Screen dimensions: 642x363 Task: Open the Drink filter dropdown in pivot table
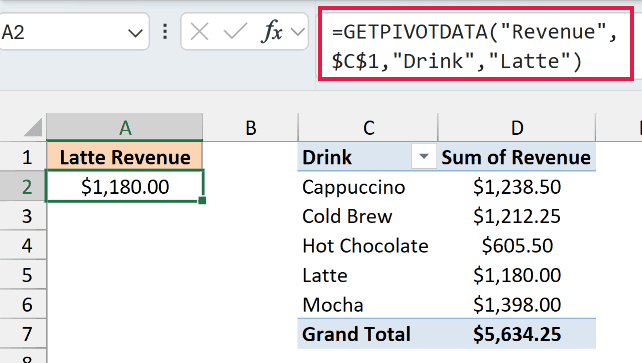coord(424,157)
